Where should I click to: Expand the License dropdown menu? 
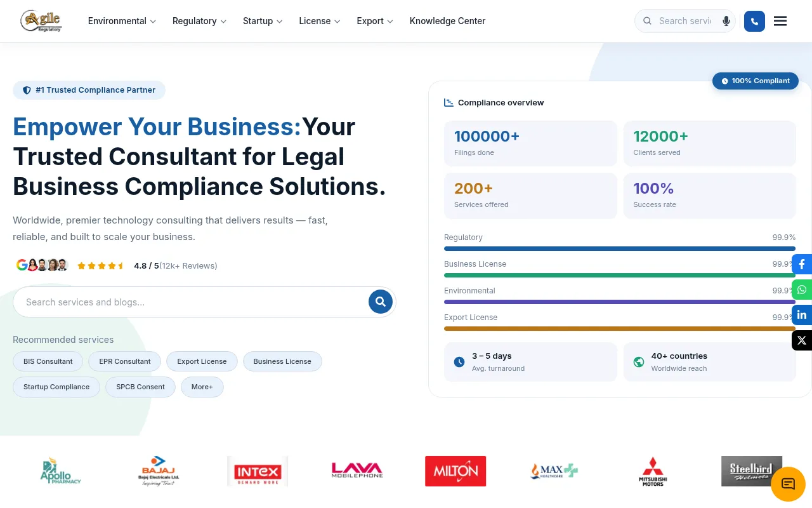[x=320, y=21]
